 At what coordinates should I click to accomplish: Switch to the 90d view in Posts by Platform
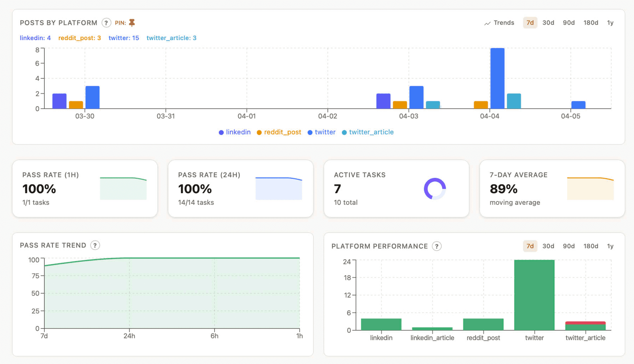(569, 22)
